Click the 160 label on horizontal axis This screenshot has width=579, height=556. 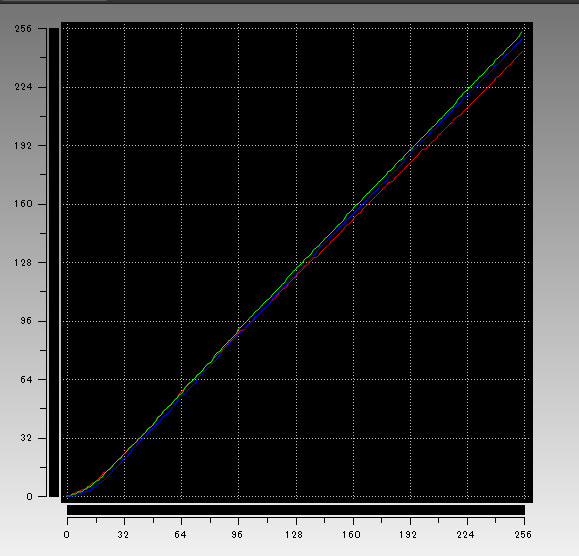(x=351, y=534)
